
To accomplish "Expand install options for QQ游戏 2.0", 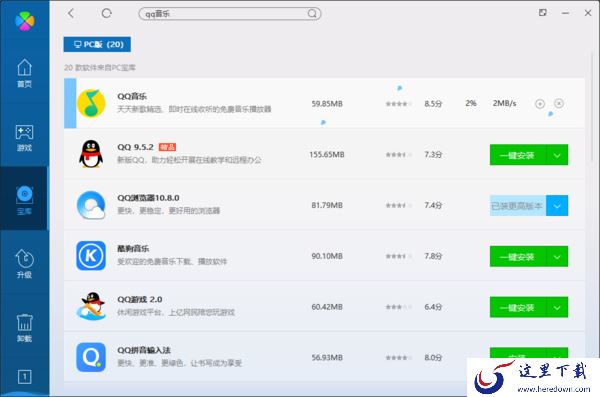I will click(x=557, y=307).
